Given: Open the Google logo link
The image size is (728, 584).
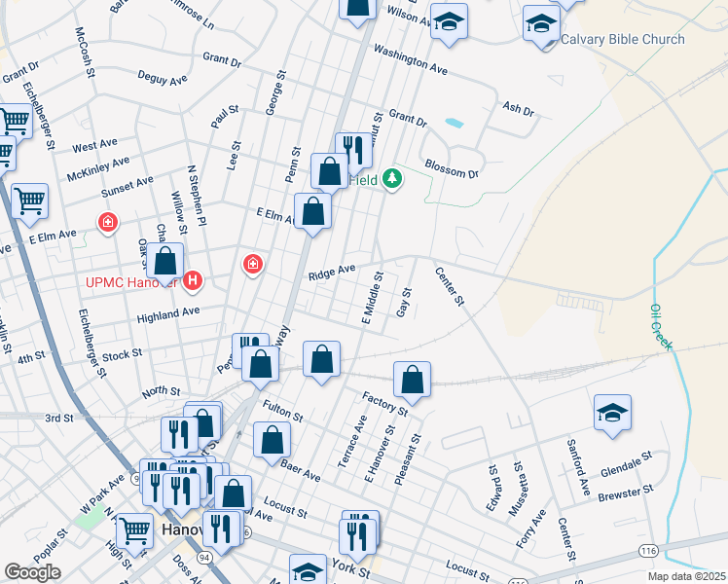Looking at the screenshot, I should point(32,572).
